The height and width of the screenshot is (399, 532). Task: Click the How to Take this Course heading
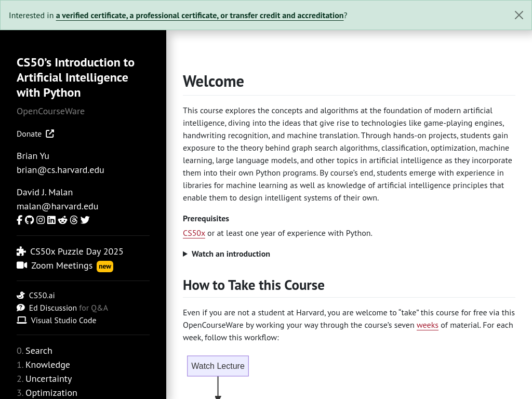(254, 285)
